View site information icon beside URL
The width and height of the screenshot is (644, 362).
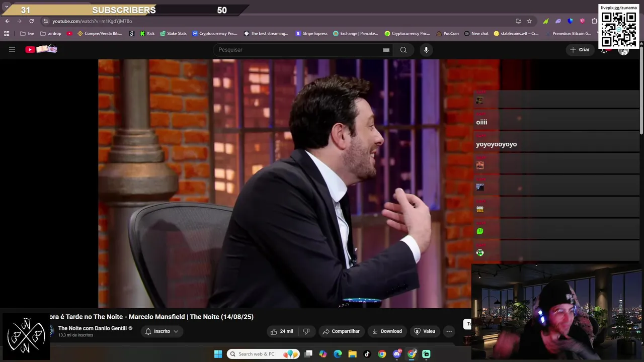point(45,21)
